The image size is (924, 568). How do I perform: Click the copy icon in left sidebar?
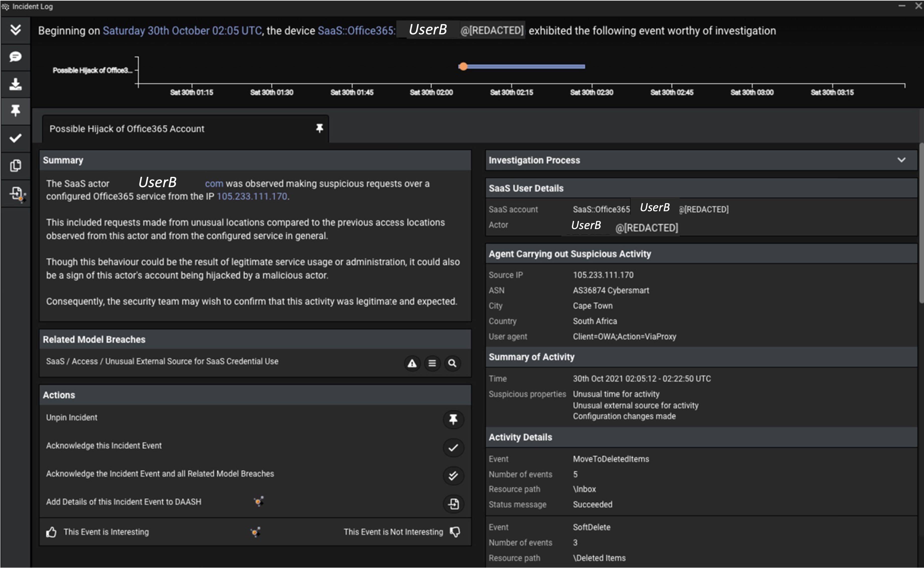coord(15,165)
